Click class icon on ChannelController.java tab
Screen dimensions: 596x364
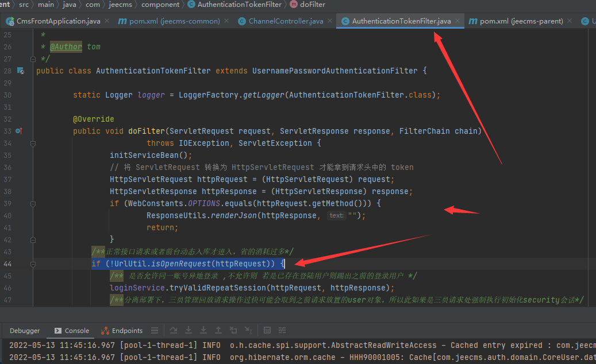[242, 21]
